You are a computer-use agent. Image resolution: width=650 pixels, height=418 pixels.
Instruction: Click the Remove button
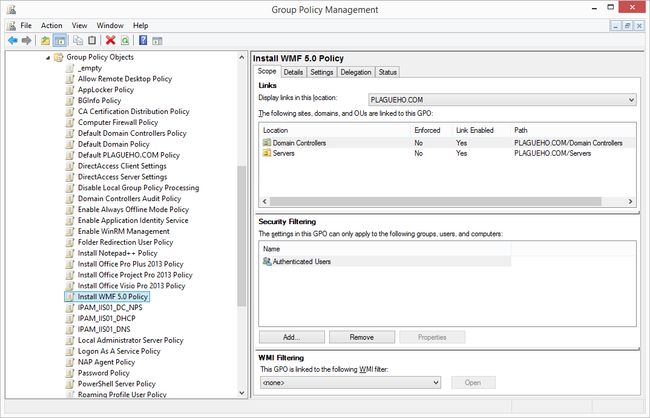click(362, 337)
